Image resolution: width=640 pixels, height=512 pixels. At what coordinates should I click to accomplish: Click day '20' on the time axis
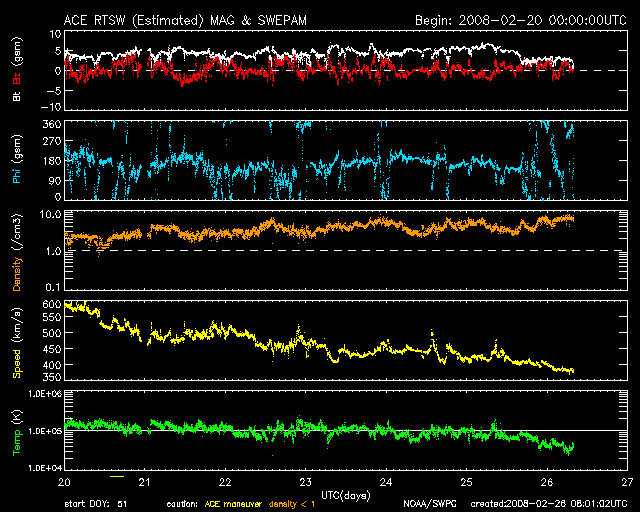(x=64, y=482)
